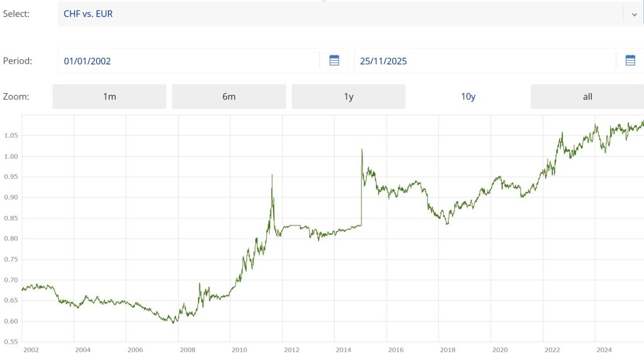Select the 10y zoom option

point(468,96)
